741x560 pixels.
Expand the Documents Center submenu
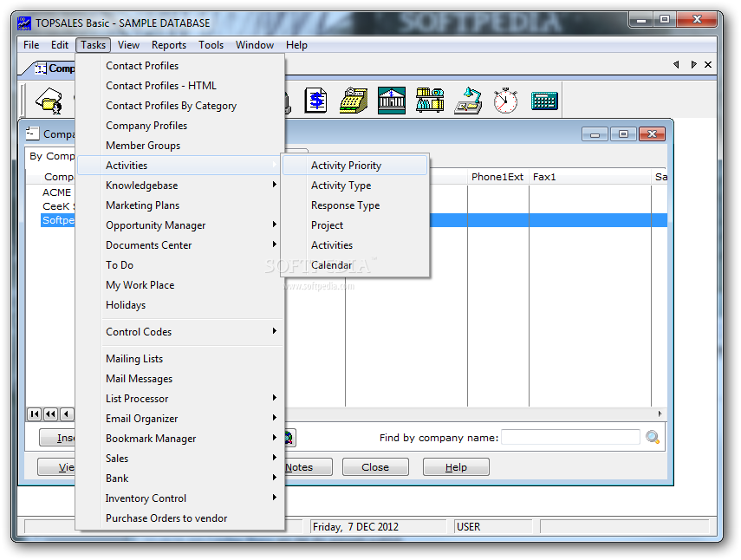click(x=274, y=244)
